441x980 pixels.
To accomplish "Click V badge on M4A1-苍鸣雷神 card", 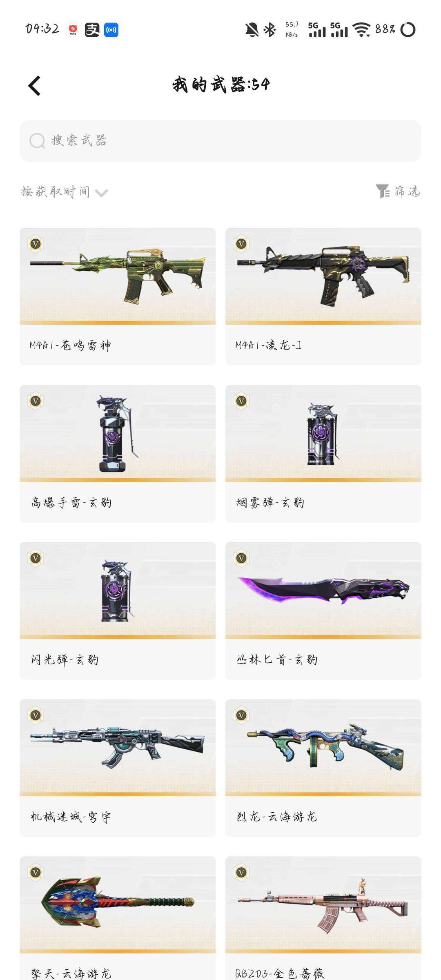I will tap(36, 244).
